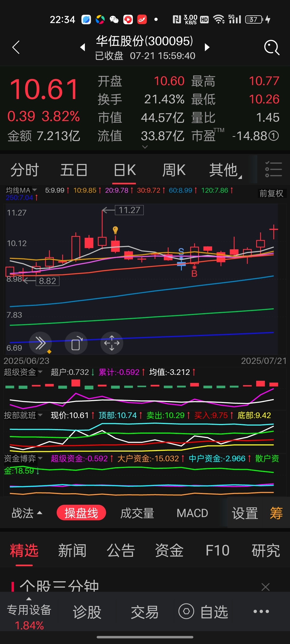
Task: Tap the battery 37 status icon
Action: click(254, 19)
